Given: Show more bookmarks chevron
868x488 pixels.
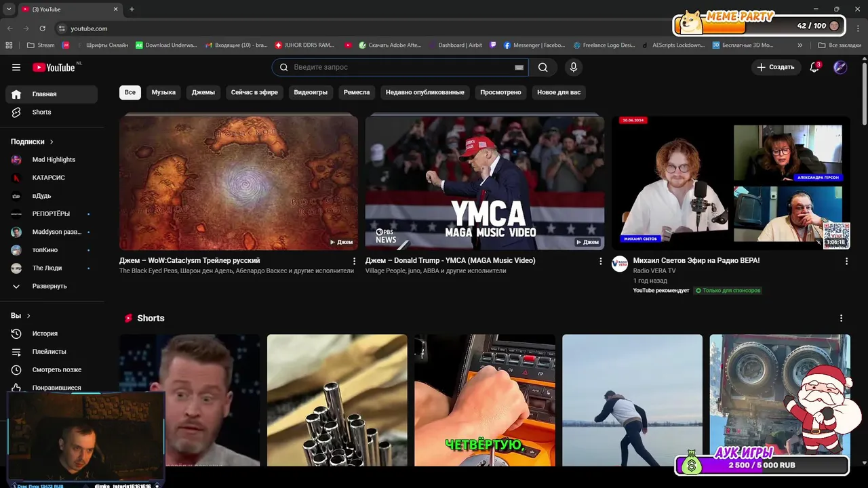Looking at the screenshot, I should (x=800, y=45).
